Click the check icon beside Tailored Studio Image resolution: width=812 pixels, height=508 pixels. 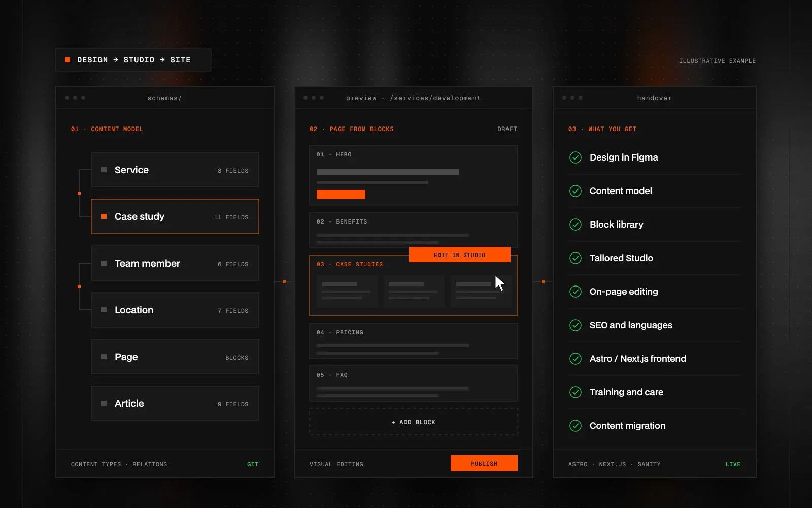tap(576, 258)
